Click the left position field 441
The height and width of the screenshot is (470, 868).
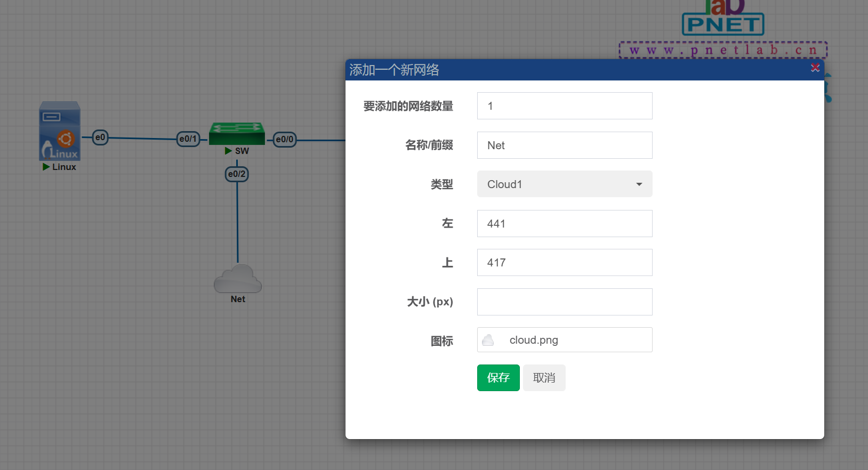coord(564,224)
